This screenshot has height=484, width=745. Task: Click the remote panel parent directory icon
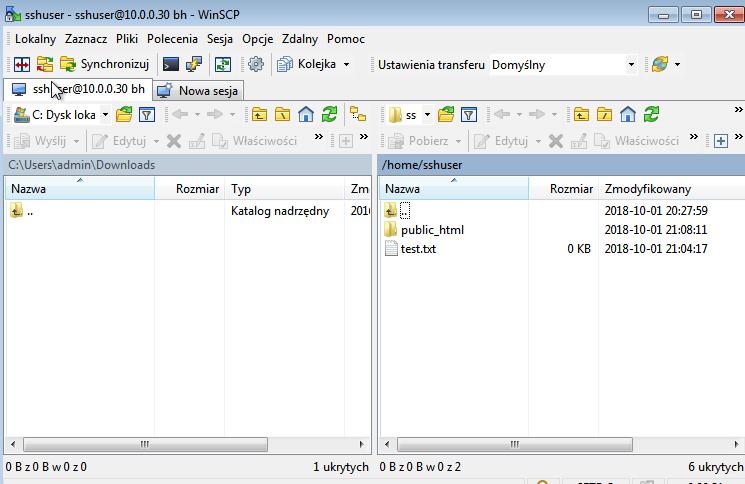(581, 114)
